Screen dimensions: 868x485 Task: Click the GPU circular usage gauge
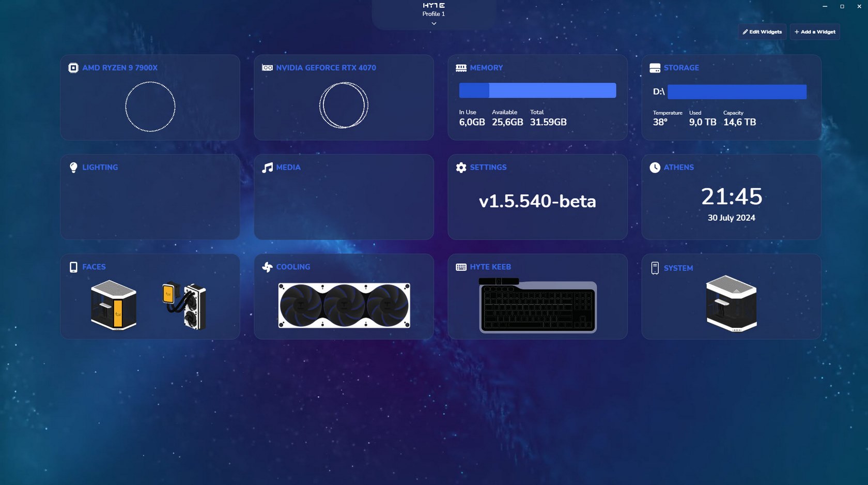(x=344, y=105)
